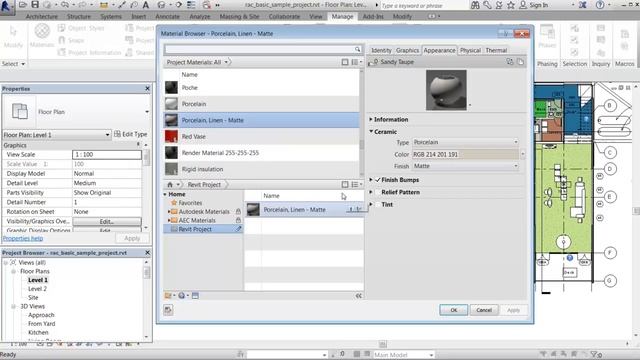This screenshot has width=640, height=360.
Task: Open library list view options icon
Action: [356, 184]
